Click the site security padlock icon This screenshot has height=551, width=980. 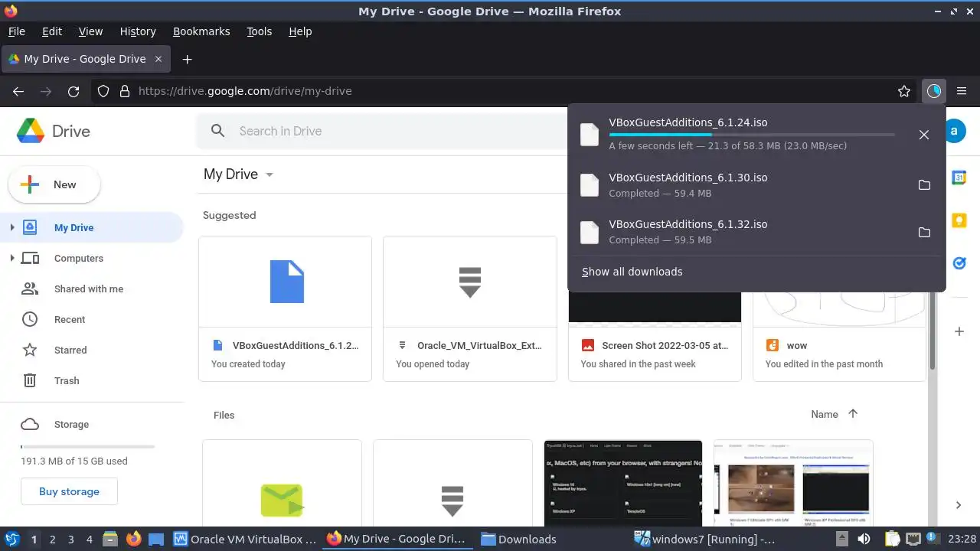[x=125, y=91]
